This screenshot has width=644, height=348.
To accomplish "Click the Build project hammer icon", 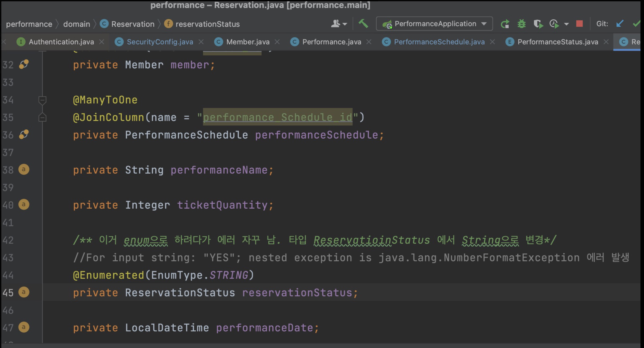I will point(363,24).
